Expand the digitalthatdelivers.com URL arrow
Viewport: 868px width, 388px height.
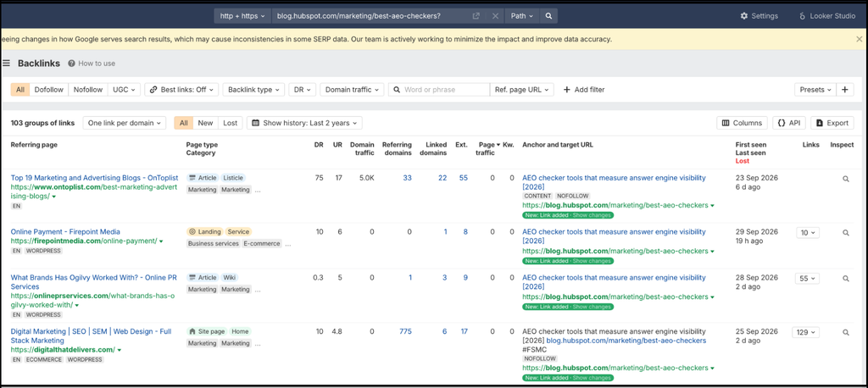coord(119,351)
